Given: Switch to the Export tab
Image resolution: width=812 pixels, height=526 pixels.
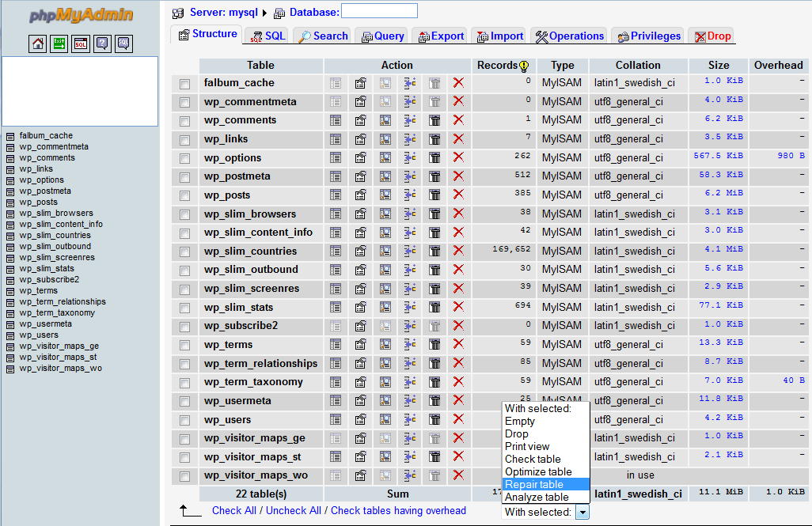Looking at the screenshot, I should click(x=440, y=36).
